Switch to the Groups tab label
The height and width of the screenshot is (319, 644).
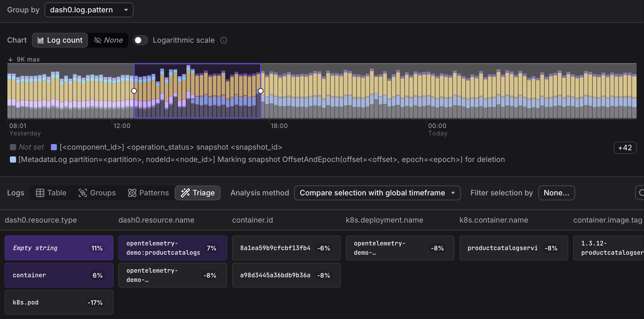pos(103,193)
